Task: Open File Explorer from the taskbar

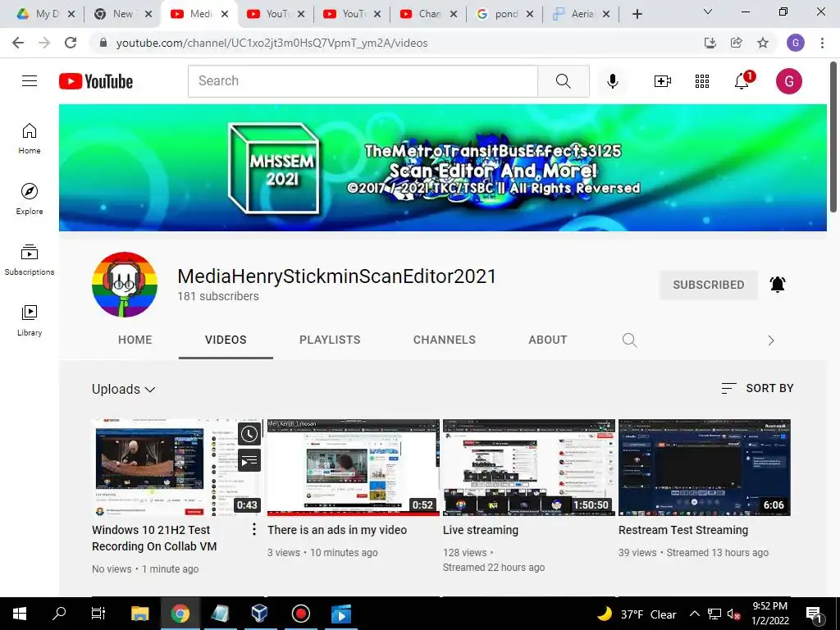Action: coord(139,614)
